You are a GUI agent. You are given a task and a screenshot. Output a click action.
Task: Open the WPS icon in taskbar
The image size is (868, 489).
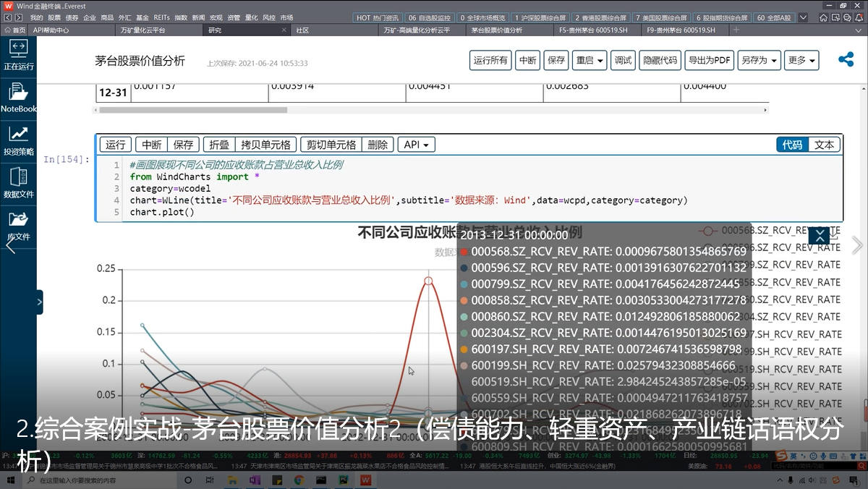coord(366,480)
